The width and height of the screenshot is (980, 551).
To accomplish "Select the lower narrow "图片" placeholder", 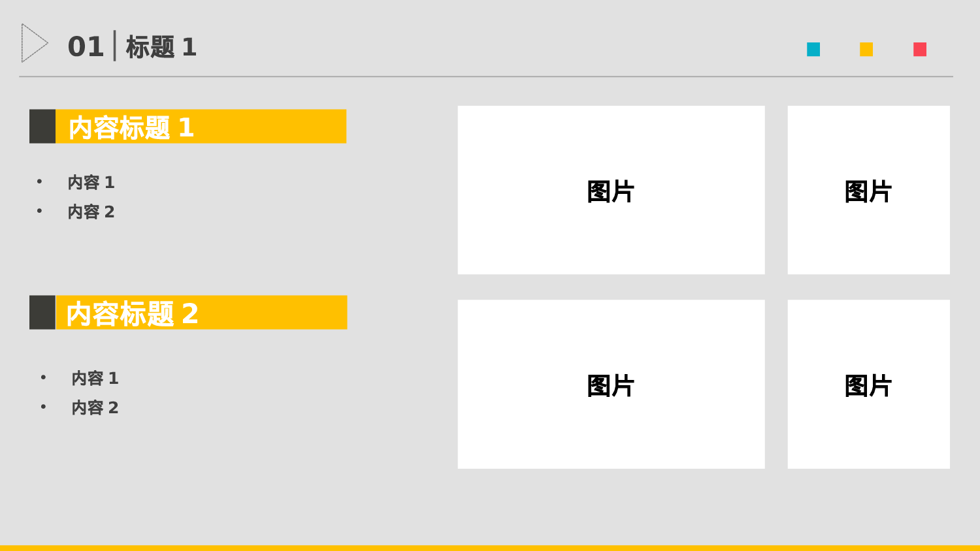I will point(868,385).
